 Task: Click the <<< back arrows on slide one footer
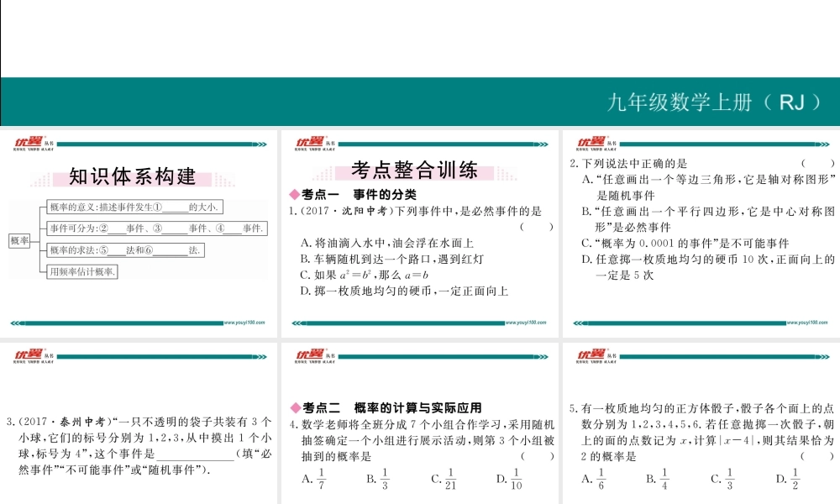tap(17, 321)
